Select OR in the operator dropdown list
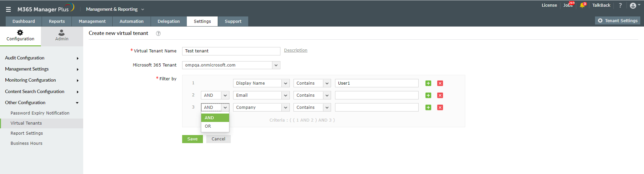This screenshot has width=644, height=174. (x=208, y=126)
